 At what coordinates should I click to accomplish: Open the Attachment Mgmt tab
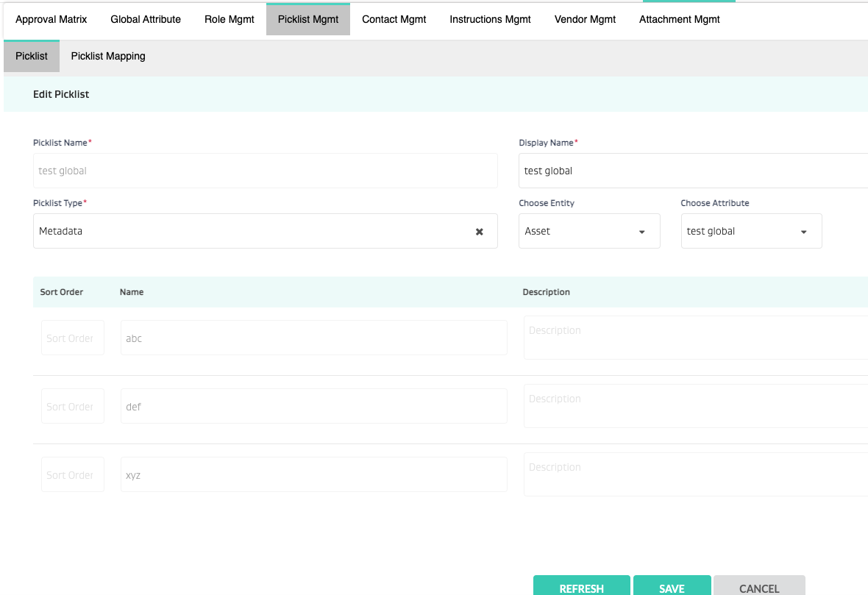tap(680, 20)
